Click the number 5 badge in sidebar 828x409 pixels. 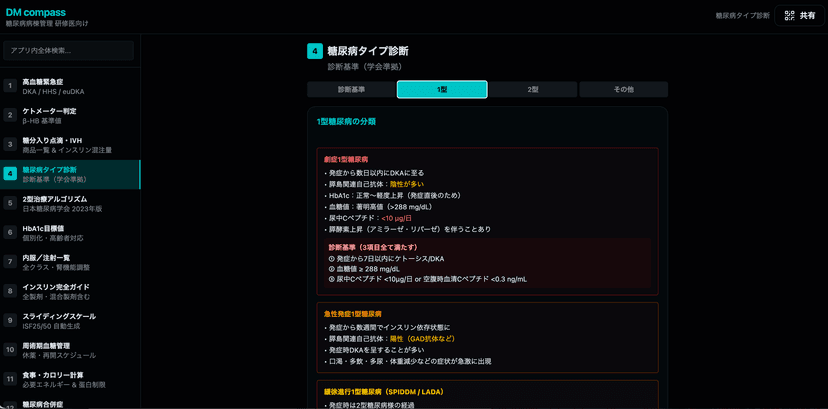[x=10, y=203]
